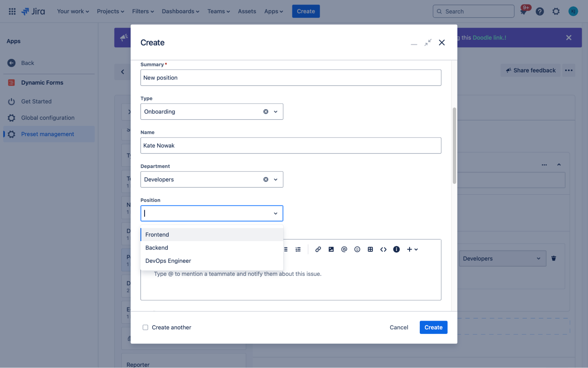
Task: Insert an emoji in the description
Action: point(357,249)
